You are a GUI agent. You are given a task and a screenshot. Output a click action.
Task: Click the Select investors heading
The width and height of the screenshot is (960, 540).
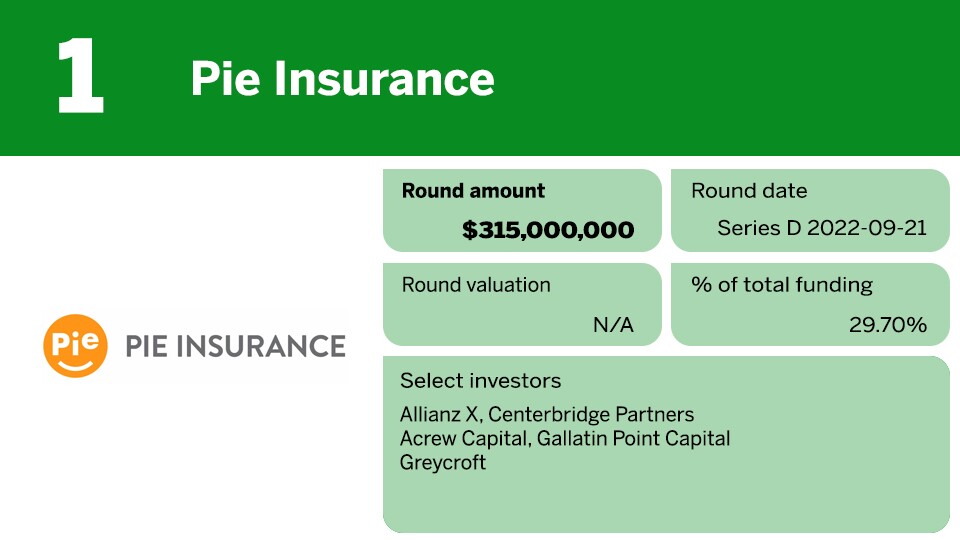click(480, 381)
